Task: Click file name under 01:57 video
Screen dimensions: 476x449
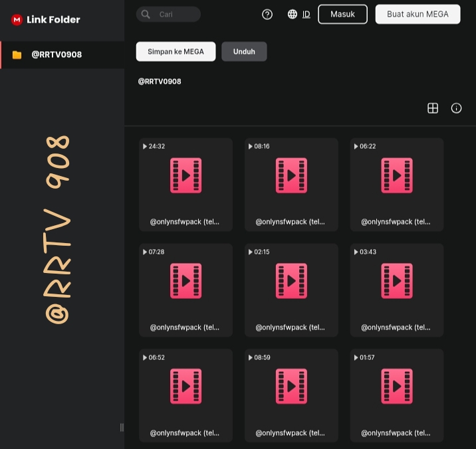Action: pyautogui.click(x=396, y=433)
